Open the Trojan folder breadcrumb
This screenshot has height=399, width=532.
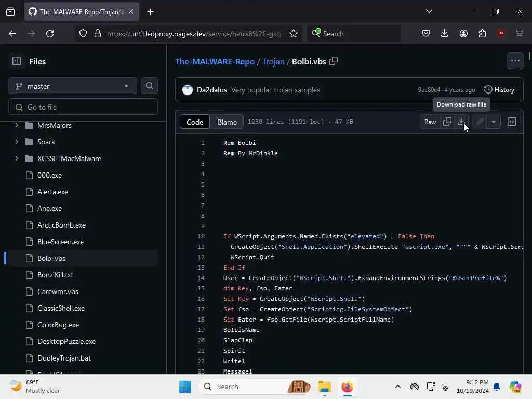point(273,61)
